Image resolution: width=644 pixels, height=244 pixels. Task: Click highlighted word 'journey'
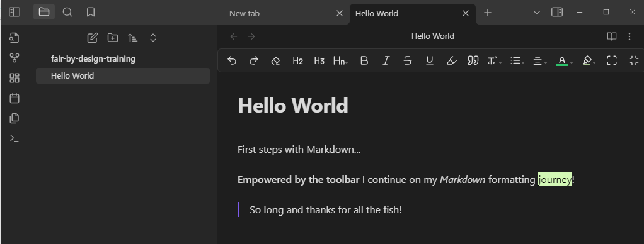pyautogui.click(x=555, y=180)
